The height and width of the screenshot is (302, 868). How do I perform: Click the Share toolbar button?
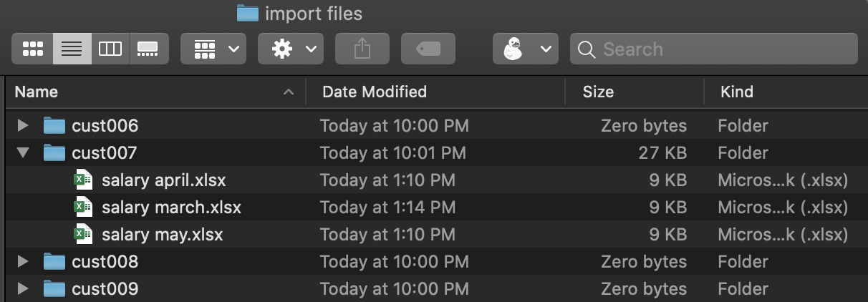point(362,49)
